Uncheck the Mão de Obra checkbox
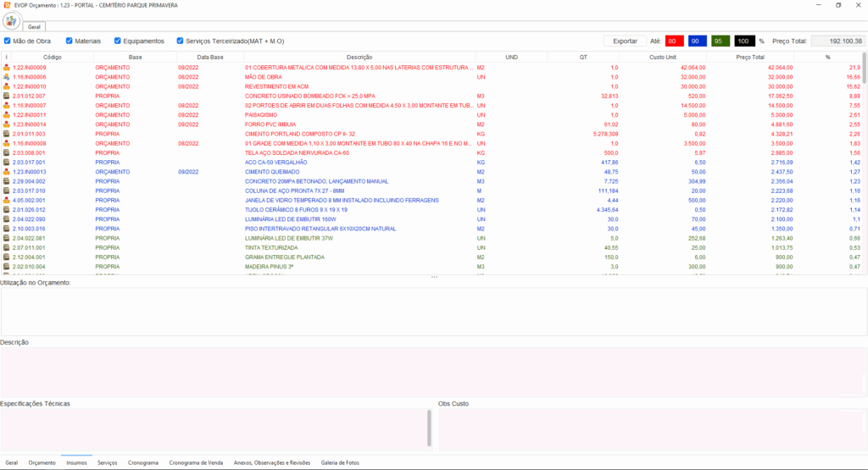The width and height of the screenshot is (868, 470). click(8, 41)
